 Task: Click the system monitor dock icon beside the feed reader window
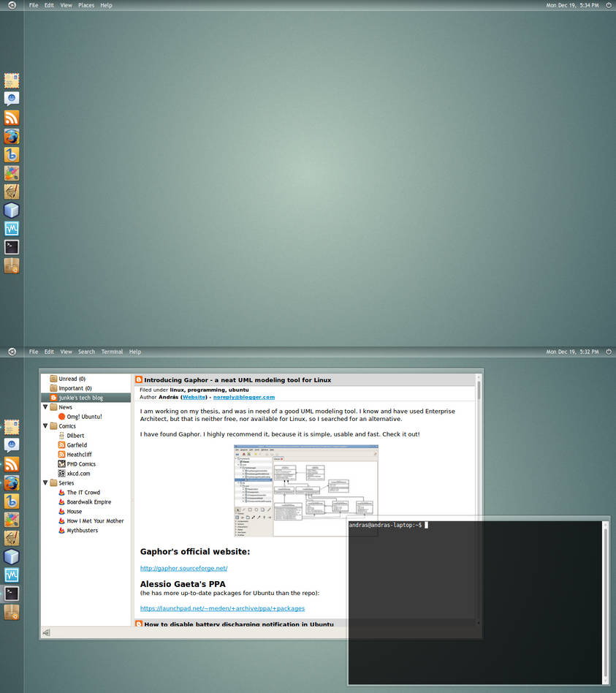pyautogui.click(x=12, y=575)
